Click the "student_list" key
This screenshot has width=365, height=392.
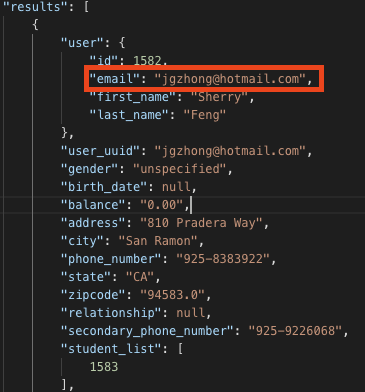(111, 349)
